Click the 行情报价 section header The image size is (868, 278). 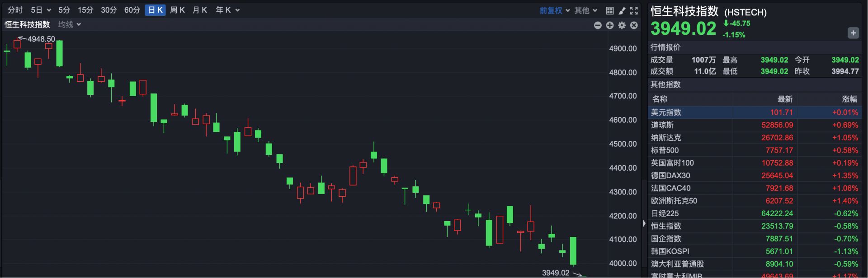click(665, 47)
